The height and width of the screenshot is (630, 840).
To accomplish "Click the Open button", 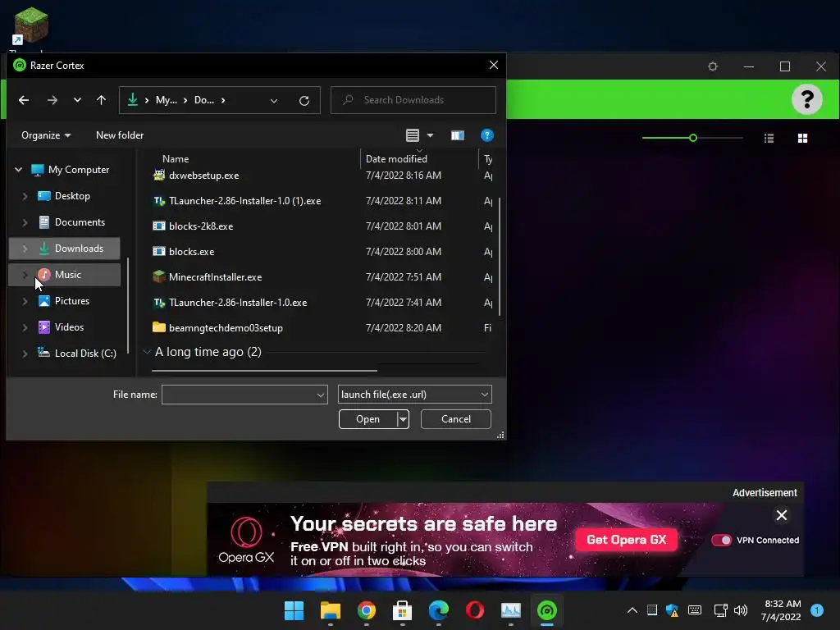I will coord(368,419).
